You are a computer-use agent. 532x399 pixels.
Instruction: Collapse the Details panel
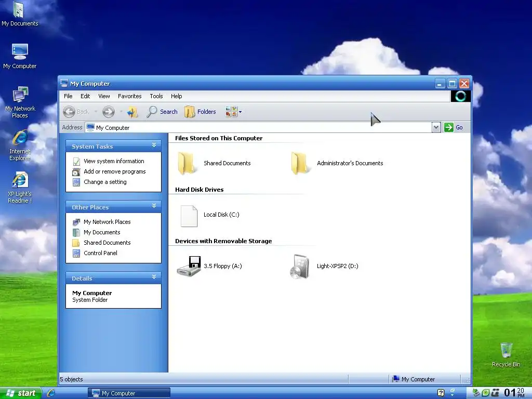154,277
